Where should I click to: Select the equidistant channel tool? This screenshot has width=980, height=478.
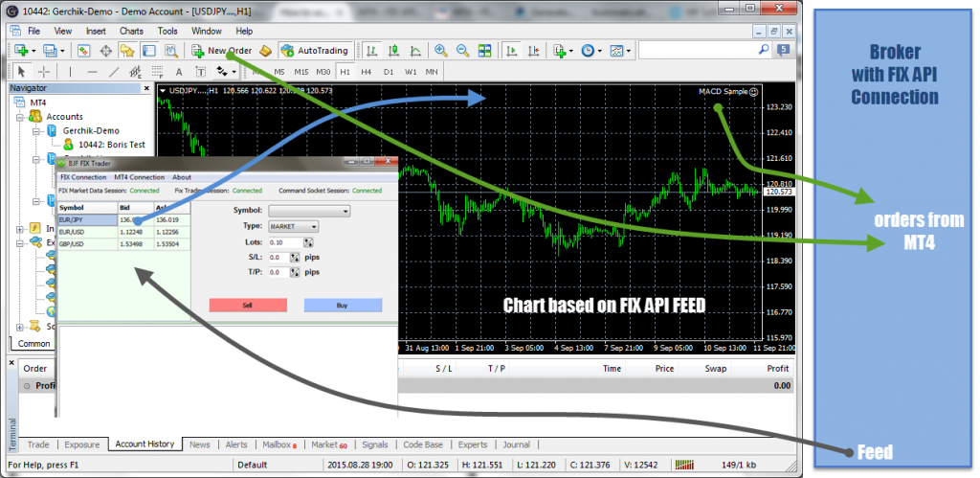coord(135,72)
